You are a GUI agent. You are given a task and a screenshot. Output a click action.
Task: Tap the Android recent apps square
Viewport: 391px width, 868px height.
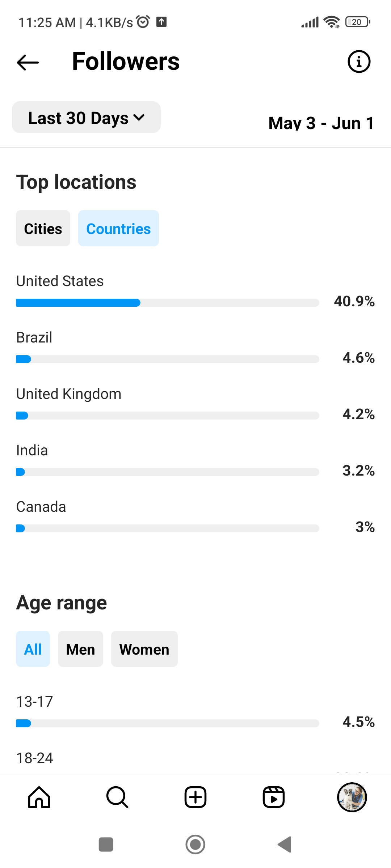coord(106,844)
